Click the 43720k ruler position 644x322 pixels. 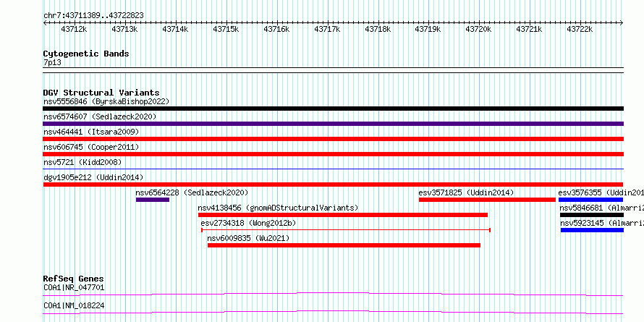pos(478,29)
